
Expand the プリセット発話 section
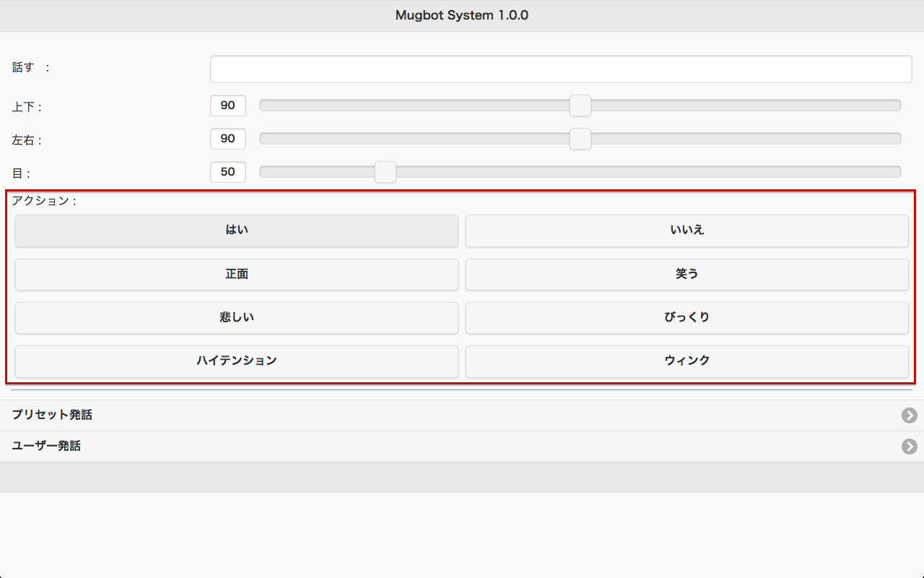(x=52, y=415)
